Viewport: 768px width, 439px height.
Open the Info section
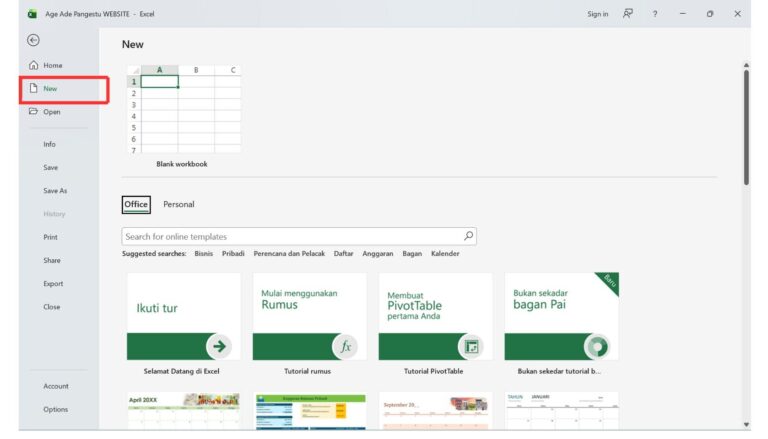49,144
